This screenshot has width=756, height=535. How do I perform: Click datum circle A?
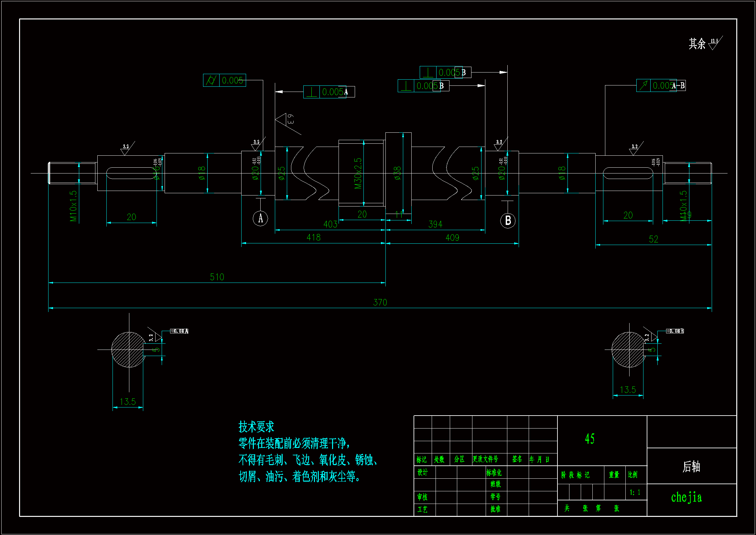coord(260,218)
